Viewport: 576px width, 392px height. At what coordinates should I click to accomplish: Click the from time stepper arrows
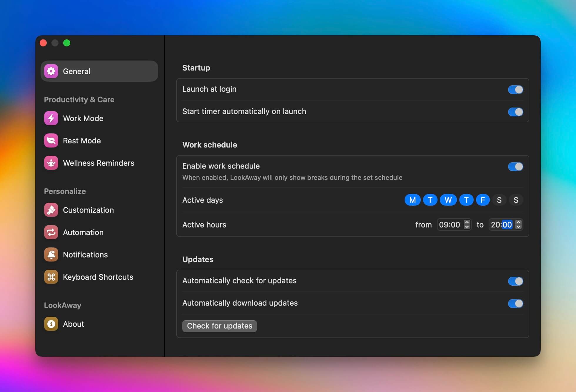(467, 225)
